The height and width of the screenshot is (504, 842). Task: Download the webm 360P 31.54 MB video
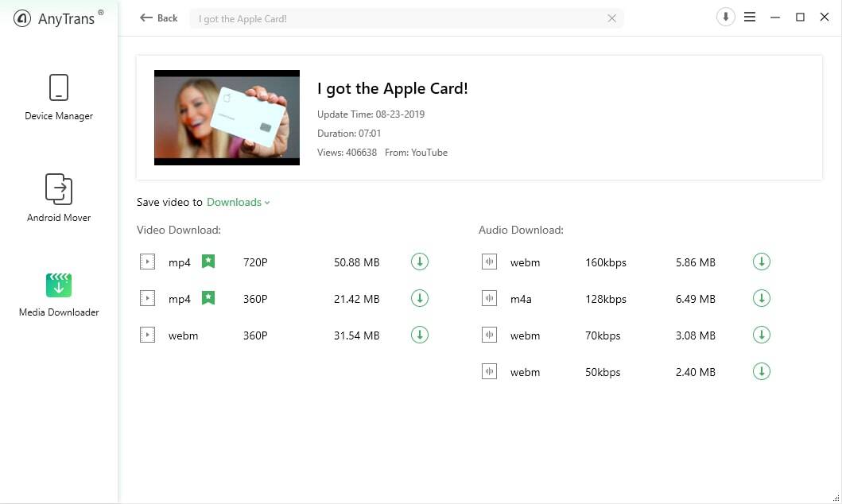pos(419,335)
